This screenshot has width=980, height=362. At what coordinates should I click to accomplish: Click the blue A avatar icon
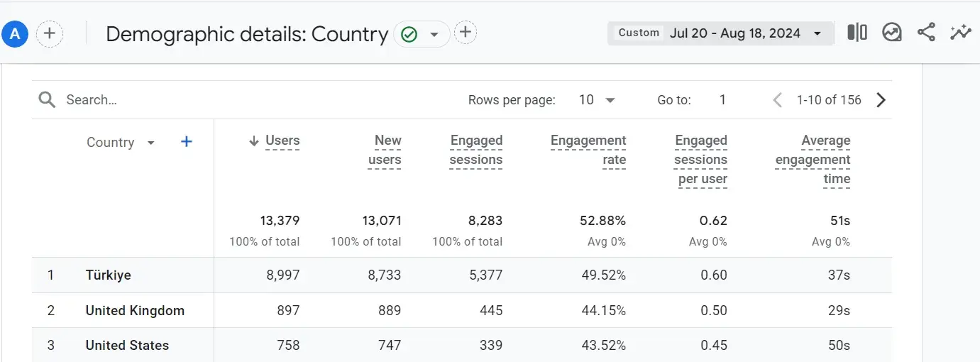click(x=15, y=33)
